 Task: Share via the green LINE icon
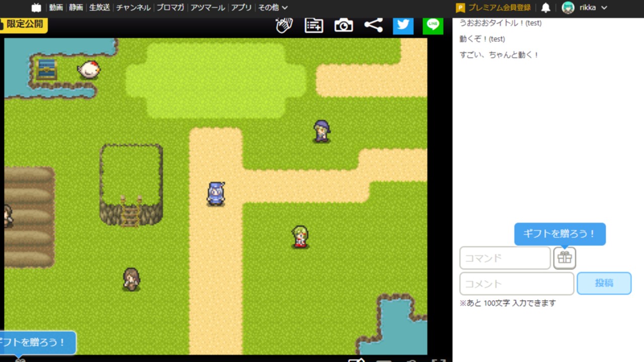point(433,25)
